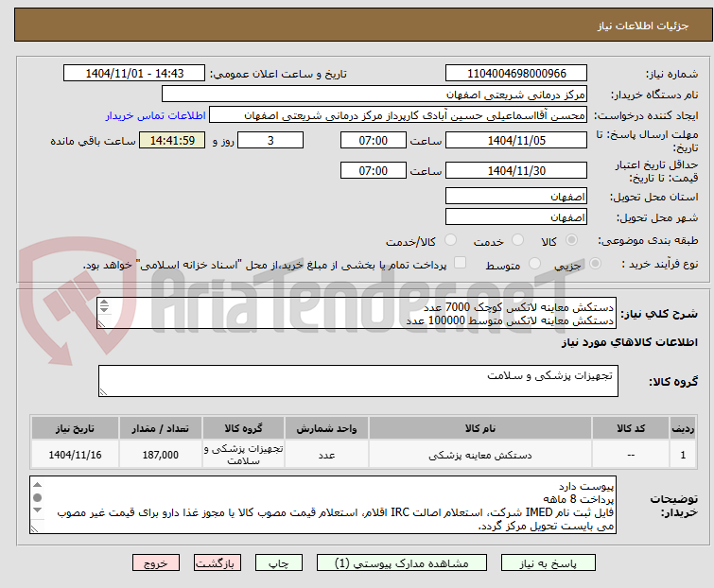
Task: Select the کالا/خدمت radio button
Action: click(450, 240)
